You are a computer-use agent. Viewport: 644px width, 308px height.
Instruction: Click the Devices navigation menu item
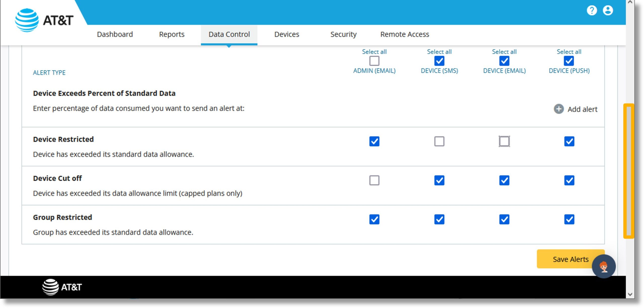click(x=288, y=34)
